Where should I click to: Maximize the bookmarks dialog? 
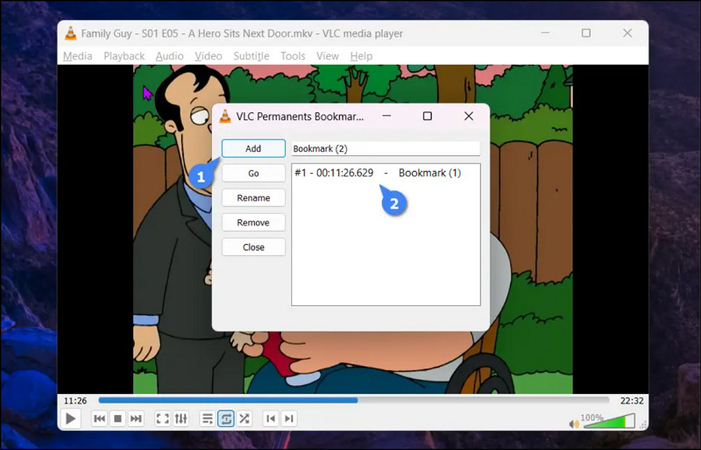click(x=427, y=116)
